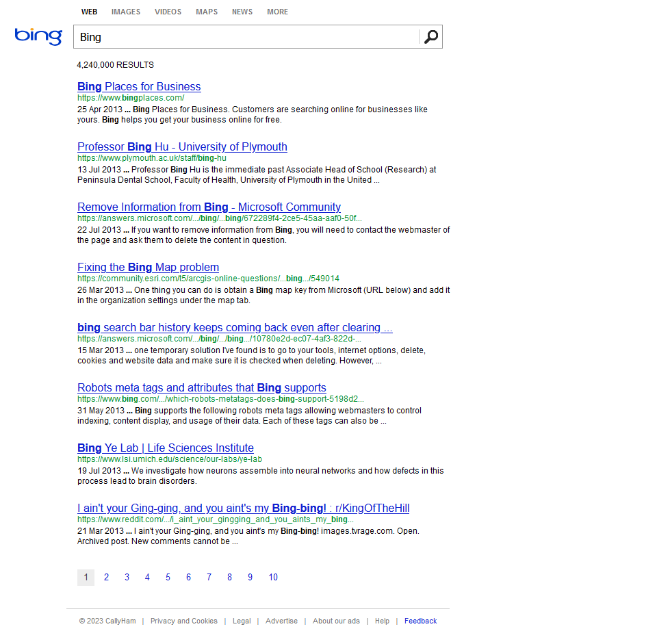The image size is (657, 644).
Task: Open About our ads footer link
Action: click(x=336, y=621)
